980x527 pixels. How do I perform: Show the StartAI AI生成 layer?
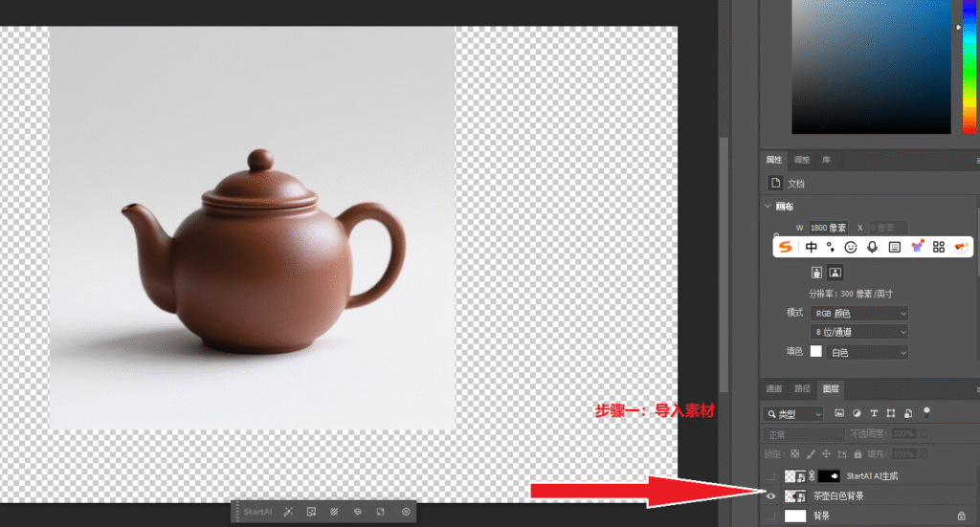tap(771, 475)
